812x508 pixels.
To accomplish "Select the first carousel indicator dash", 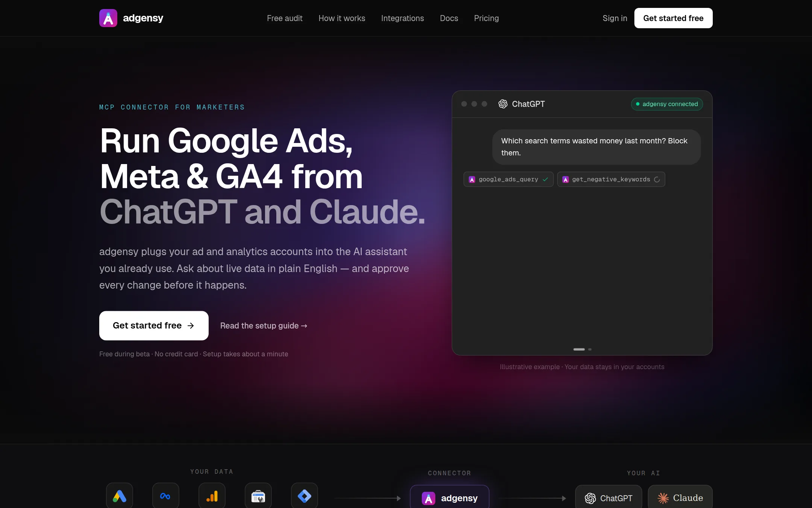I will [x=579, y=349].
